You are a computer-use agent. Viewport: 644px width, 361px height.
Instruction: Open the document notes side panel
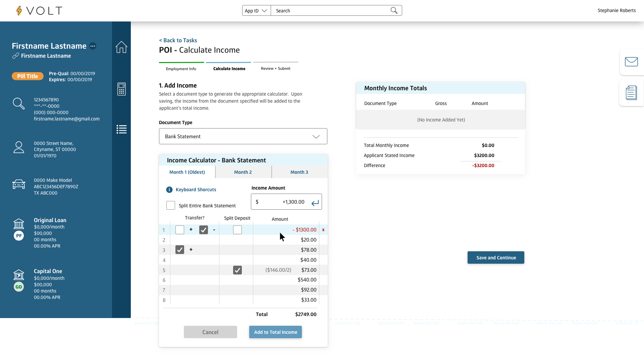[631, 93]
